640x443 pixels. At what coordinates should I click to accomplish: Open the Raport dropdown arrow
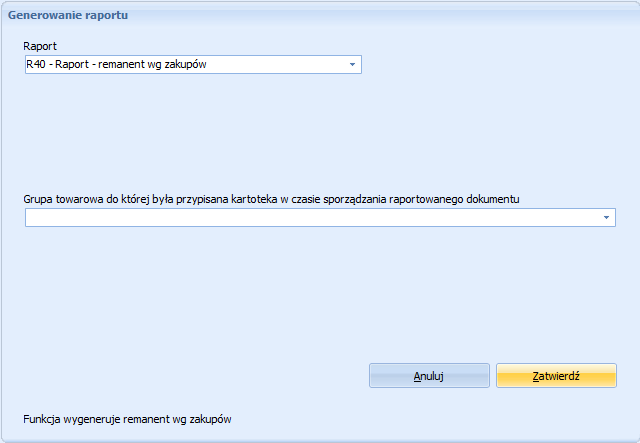(x=352, y=65)
